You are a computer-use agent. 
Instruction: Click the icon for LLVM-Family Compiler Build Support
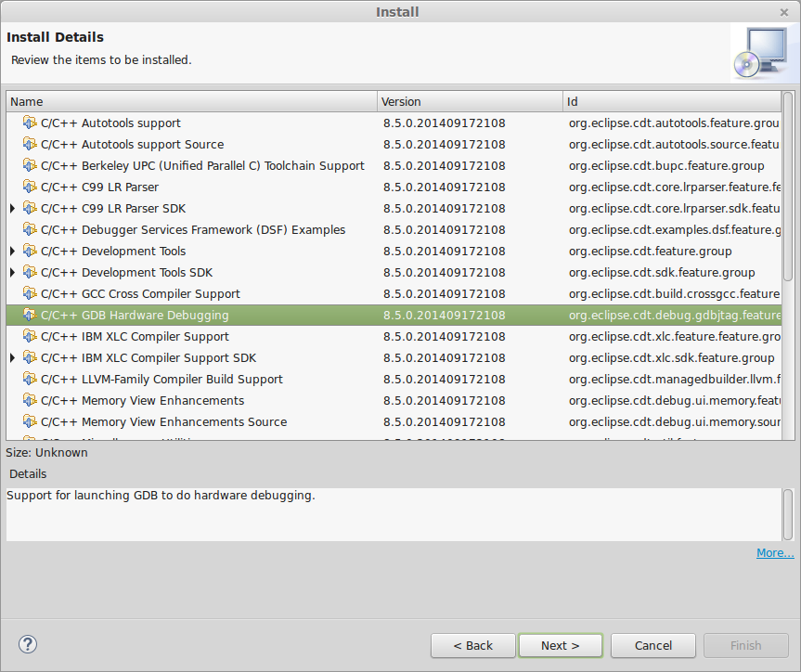30,380
